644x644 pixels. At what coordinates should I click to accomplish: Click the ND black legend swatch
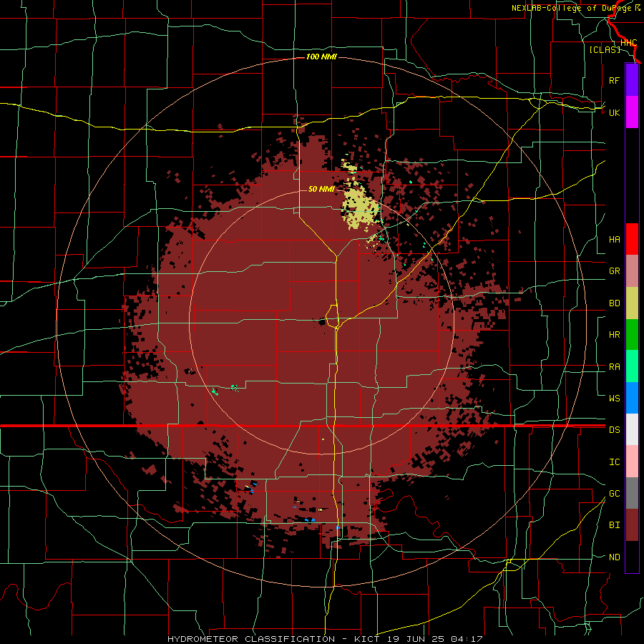pyautogui.click(x=632, y=557)
